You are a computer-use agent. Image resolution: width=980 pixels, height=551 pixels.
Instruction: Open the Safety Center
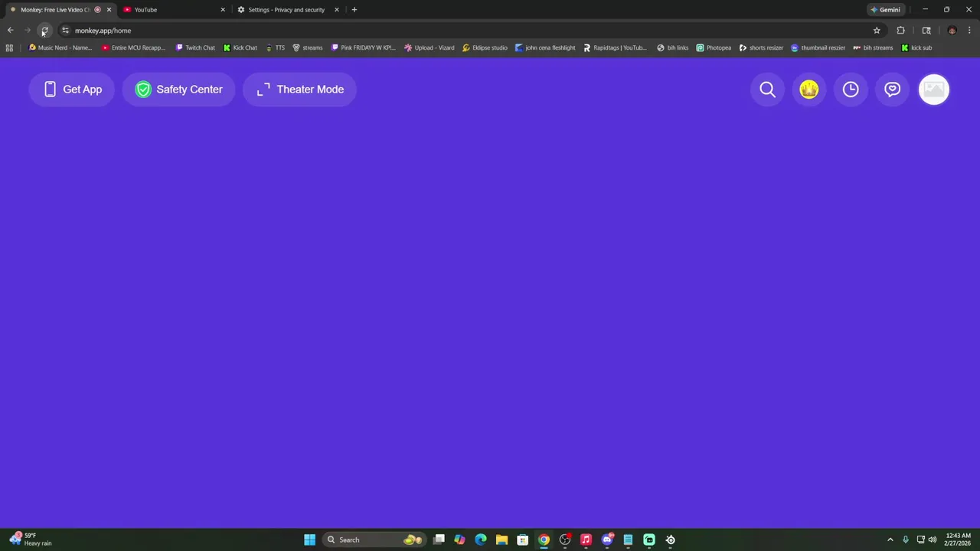coord(178,90)
